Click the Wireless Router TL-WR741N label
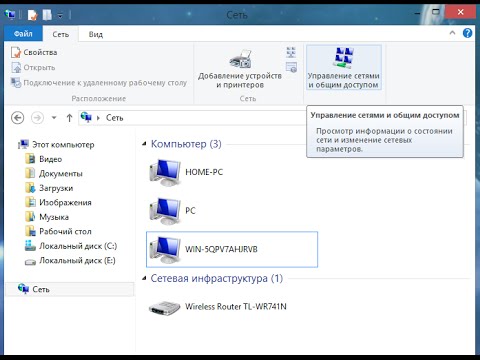 tap(236, 306)
